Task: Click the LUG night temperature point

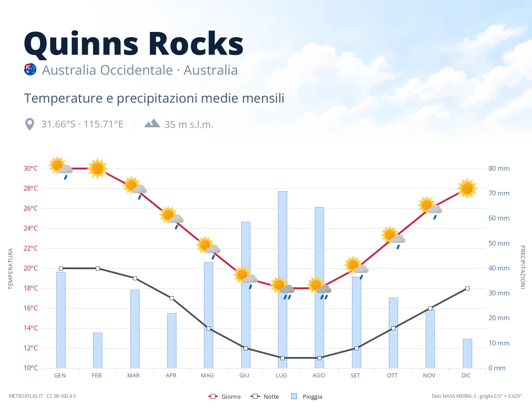Action: (x=282, y=358)
